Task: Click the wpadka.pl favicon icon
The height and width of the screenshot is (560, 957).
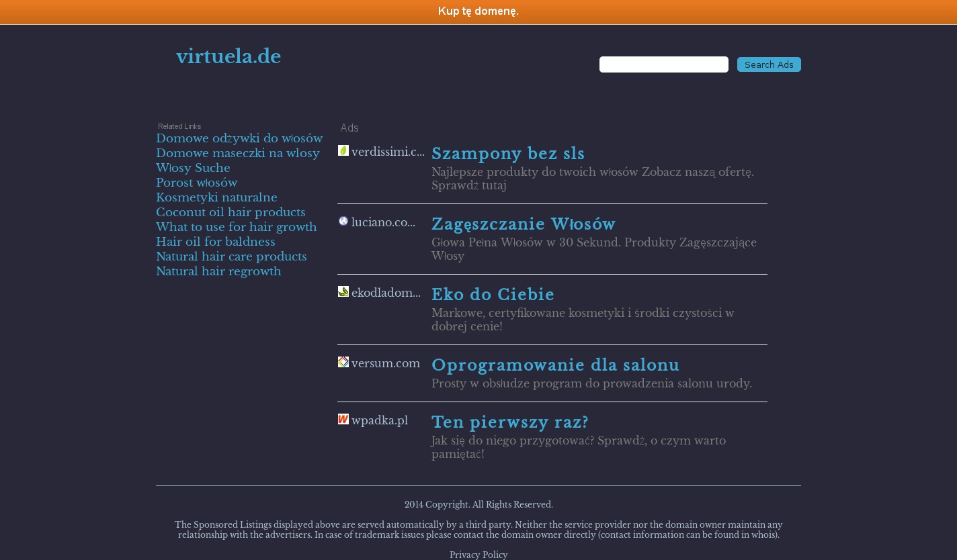Action: (x=343, y=419)
